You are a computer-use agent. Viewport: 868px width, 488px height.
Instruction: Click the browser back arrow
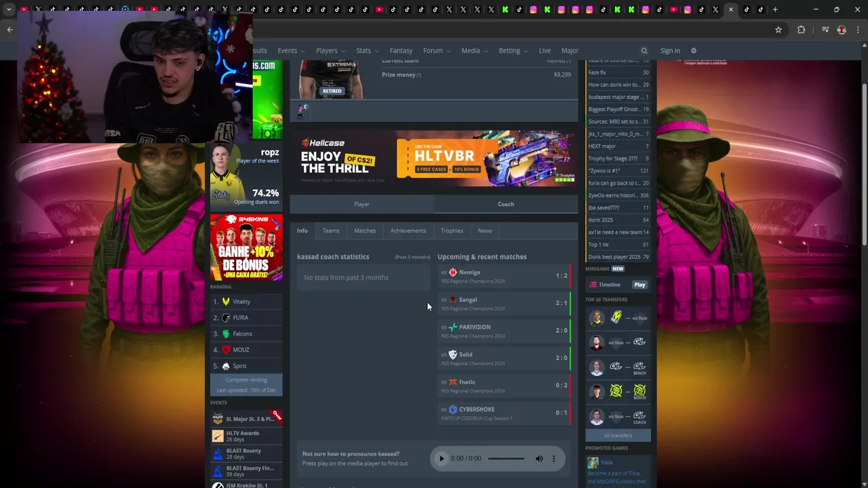coord(9,30)
